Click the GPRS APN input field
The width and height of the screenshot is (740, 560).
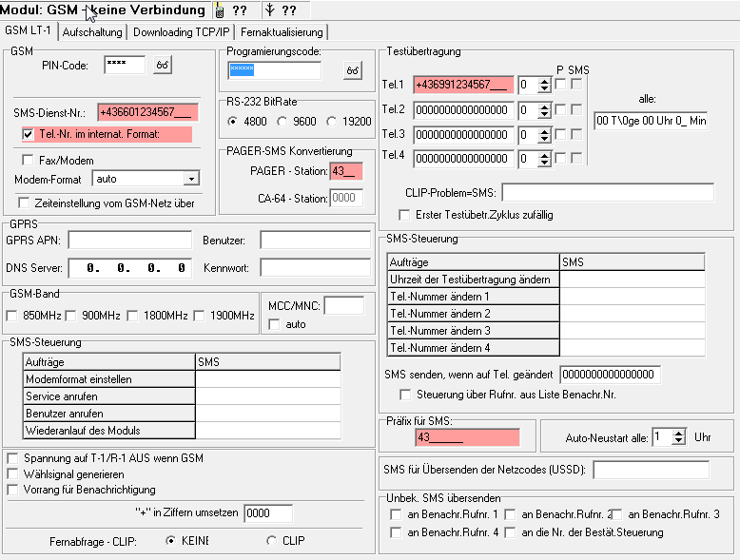pos(129,240)
